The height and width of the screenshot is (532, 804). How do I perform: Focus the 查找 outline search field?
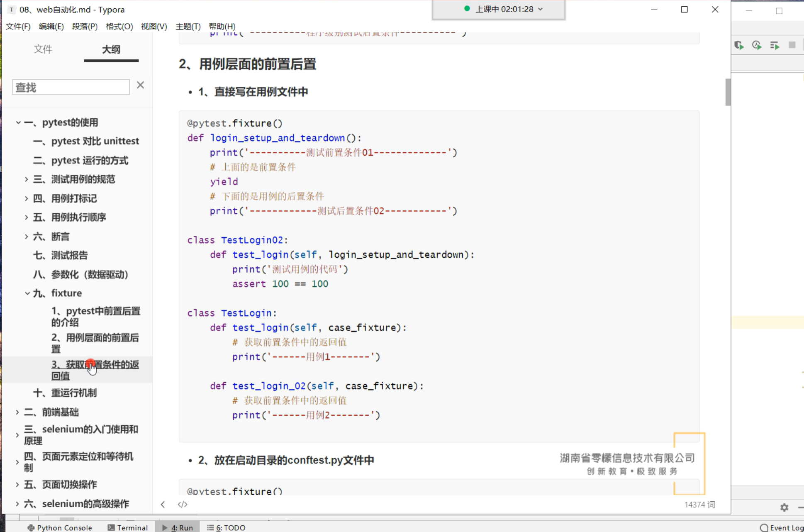point(71,87)
